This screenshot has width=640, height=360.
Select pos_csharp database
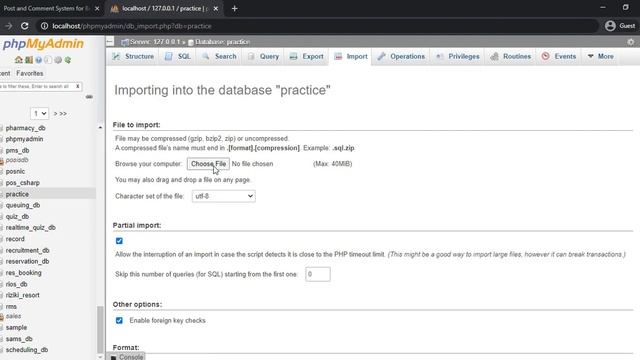pyautogui.click(x=22, y=183)
